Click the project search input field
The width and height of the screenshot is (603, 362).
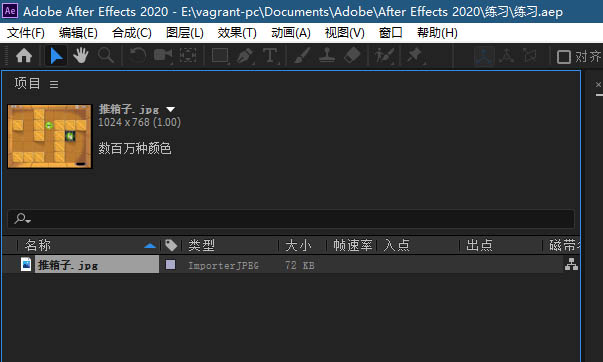291,219
